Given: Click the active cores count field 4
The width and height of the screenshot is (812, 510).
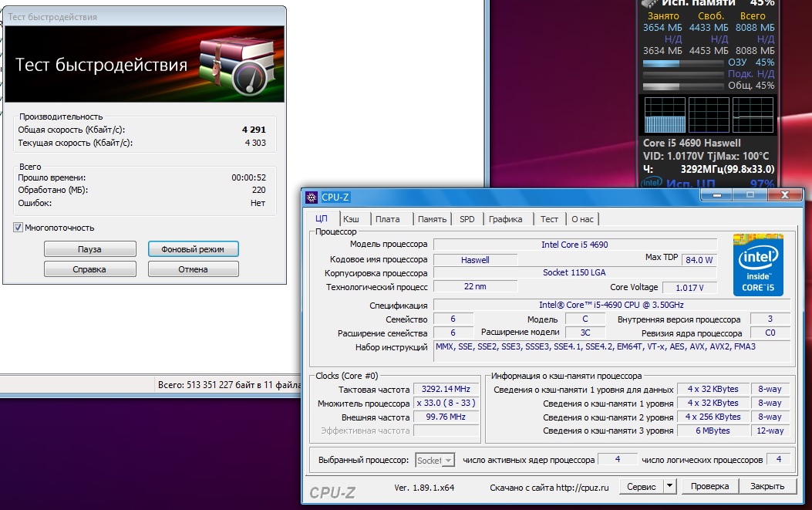Looking at the screenshot, I should pyautogui.click(x=617, y=459).
